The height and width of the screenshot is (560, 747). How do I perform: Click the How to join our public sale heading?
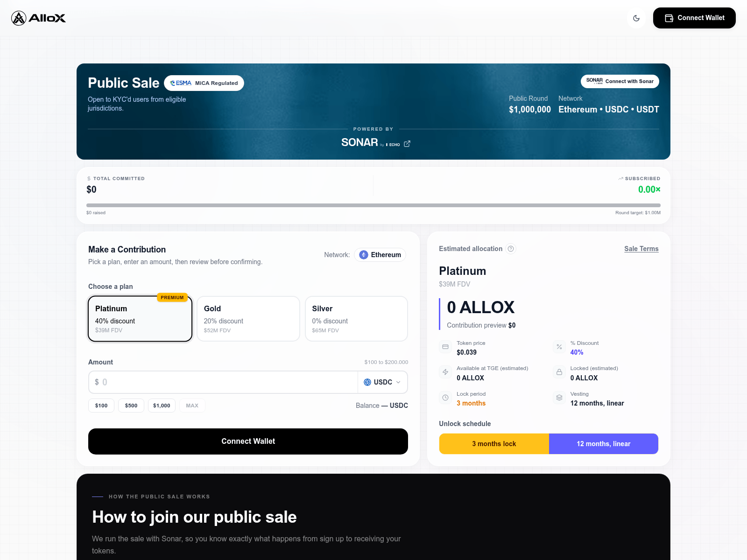pos(194,517)
